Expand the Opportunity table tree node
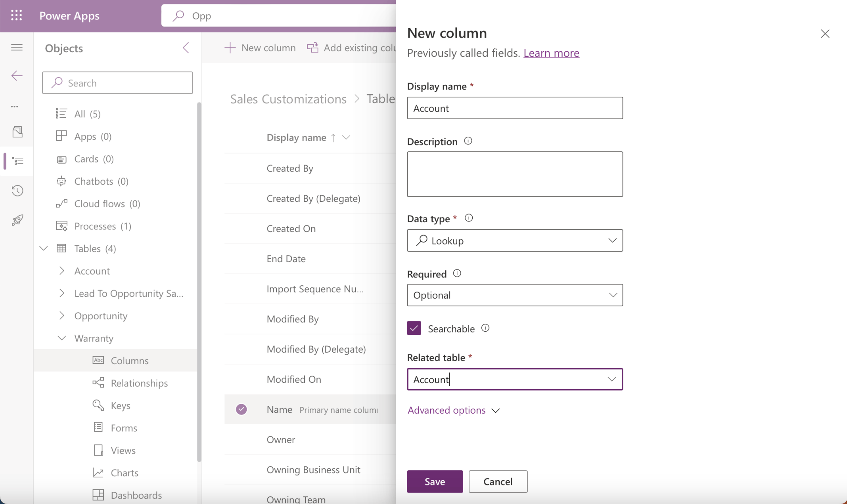This screenshot has height=504, width=847. (62, 316)
